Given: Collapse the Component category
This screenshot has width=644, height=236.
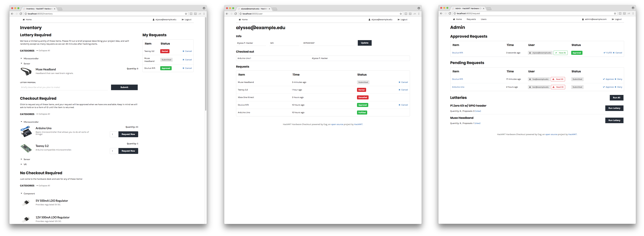Looking at the screenshot, I should 28,194.
